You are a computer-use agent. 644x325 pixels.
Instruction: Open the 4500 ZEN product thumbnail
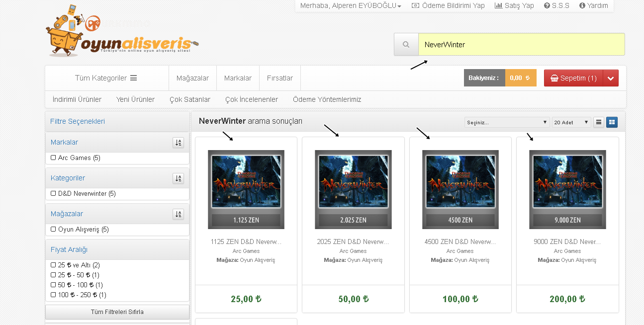click(x=460, y=189)
